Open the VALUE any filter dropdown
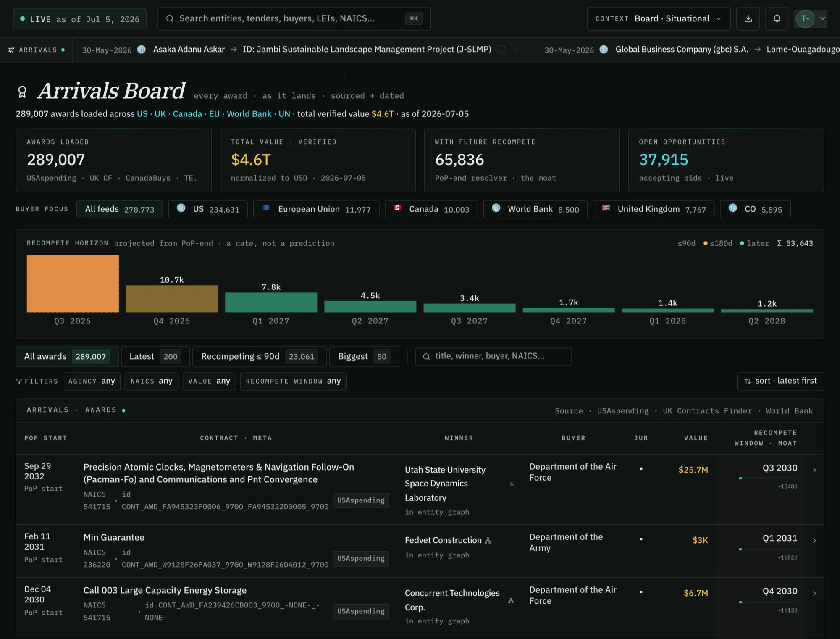 pyautogui.click(x=209, y=381)
